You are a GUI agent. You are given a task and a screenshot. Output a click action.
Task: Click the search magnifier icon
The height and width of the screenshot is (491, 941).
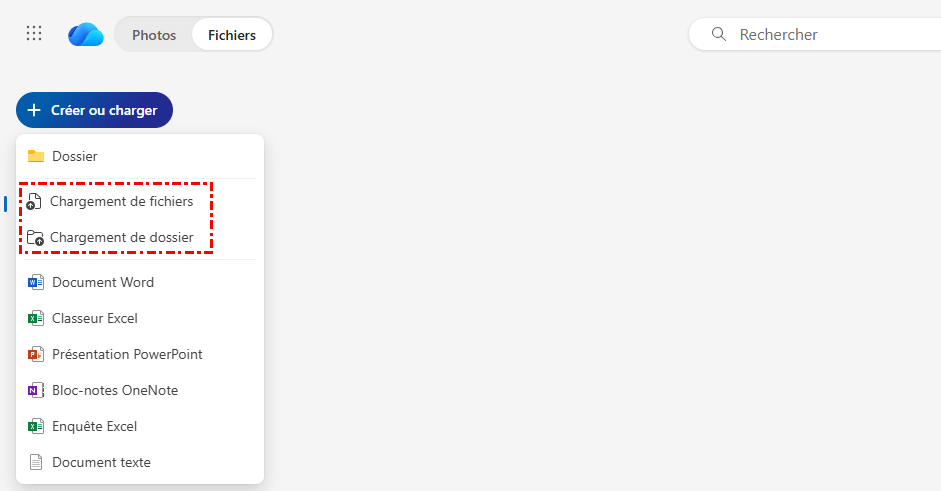click(718, 34)
